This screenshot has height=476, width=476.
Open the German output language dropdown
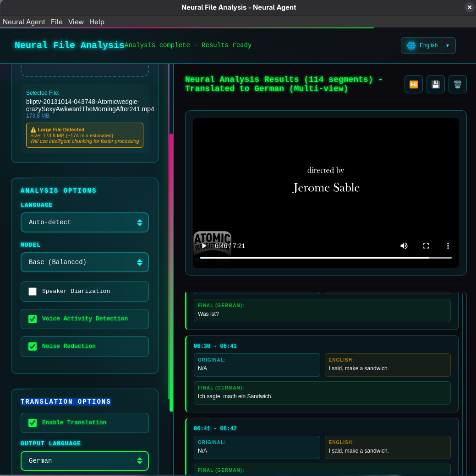click(84, 461)
